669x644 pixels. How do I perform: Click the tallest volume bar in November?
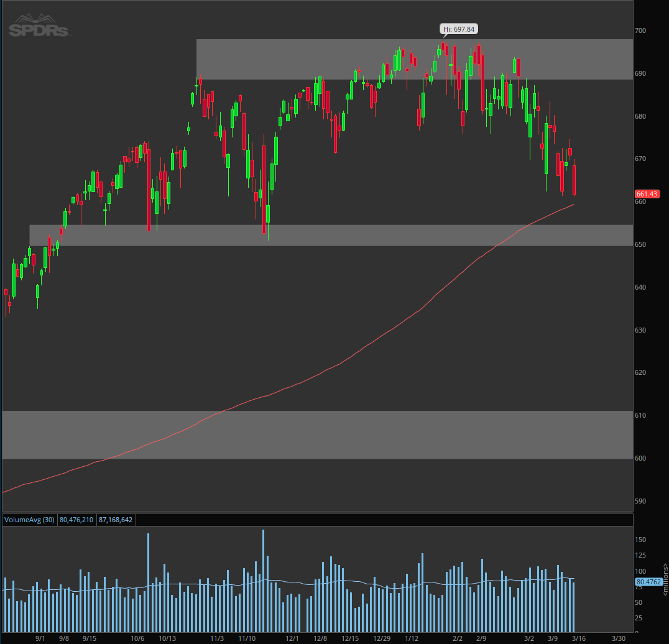[263, 581]
